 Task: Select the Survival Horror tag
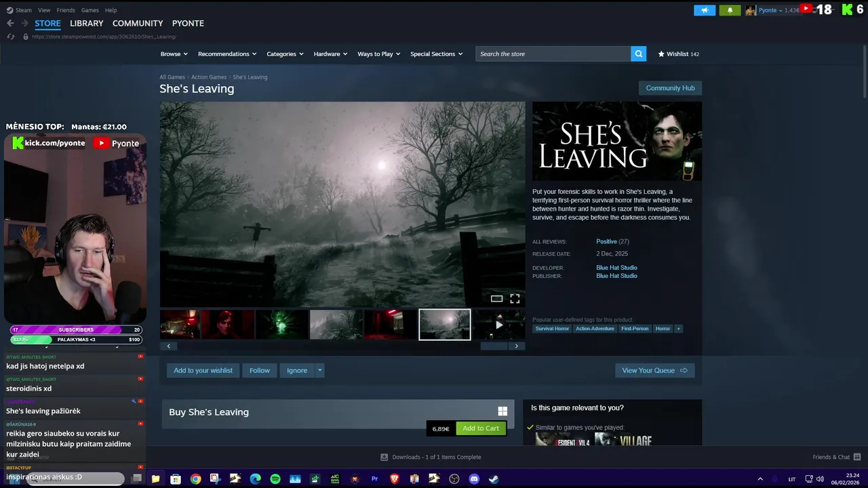tap(552, 329)
